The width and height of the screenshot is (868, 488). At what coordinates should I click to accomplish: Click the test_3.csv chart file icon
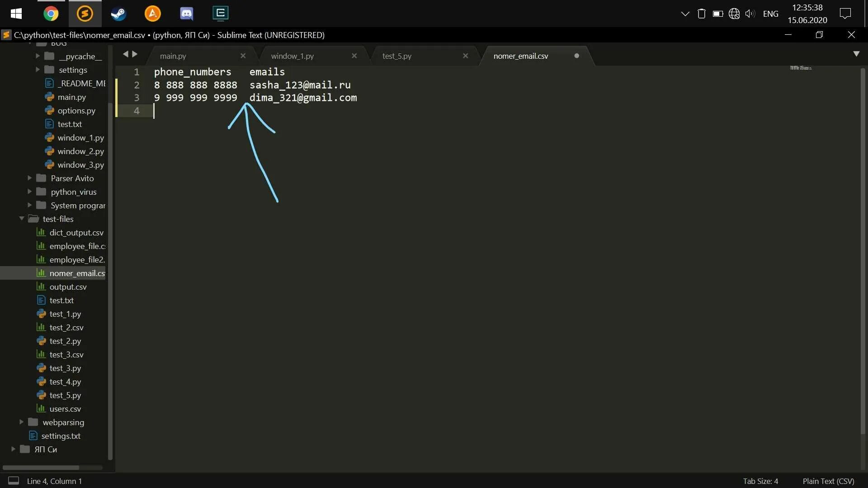click(x=41, y=354)
